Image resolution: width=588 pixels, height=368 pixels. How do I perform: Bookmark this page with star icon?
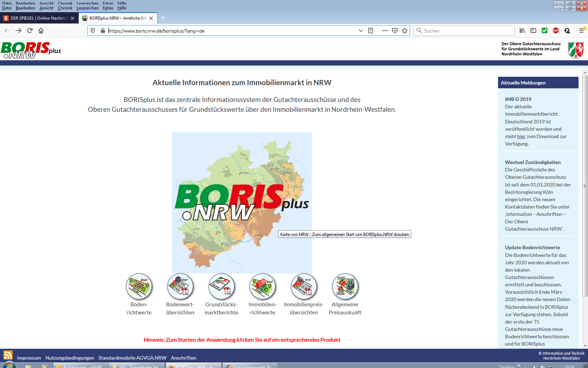pyautogui.click(x=405, y=30)
